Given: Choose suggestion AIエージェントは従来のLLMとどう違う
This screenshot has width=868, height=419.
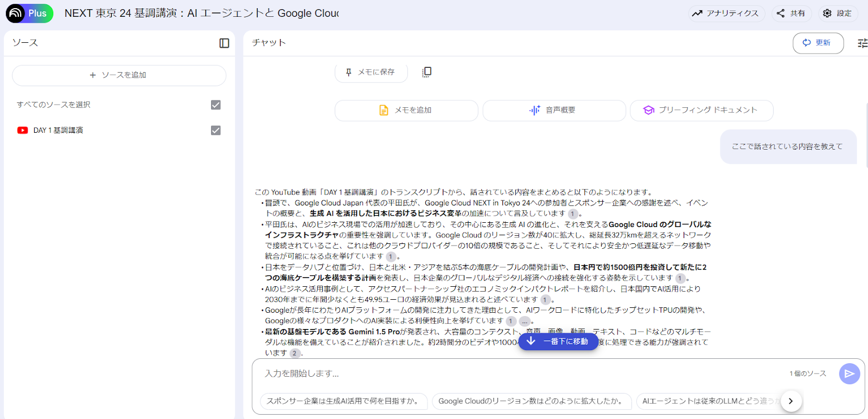Looking at the screenshot, I should point(711,401).
